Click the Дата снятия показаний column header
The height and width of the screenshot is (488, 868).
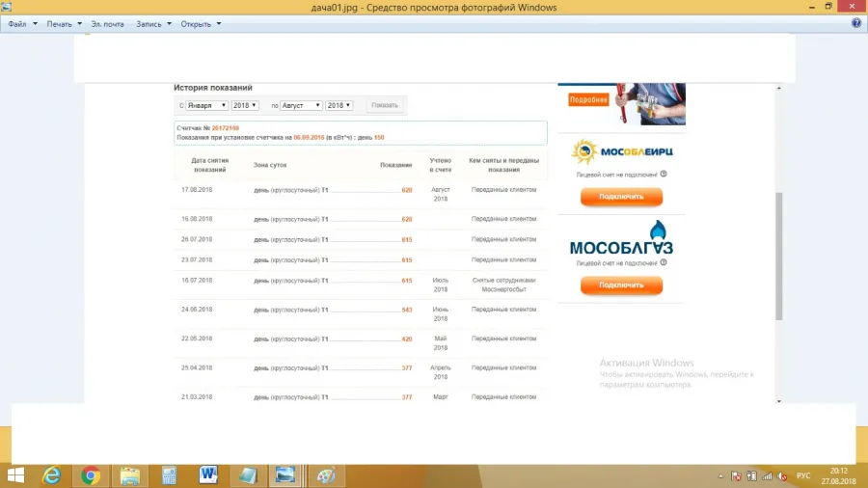pos(210,165)
